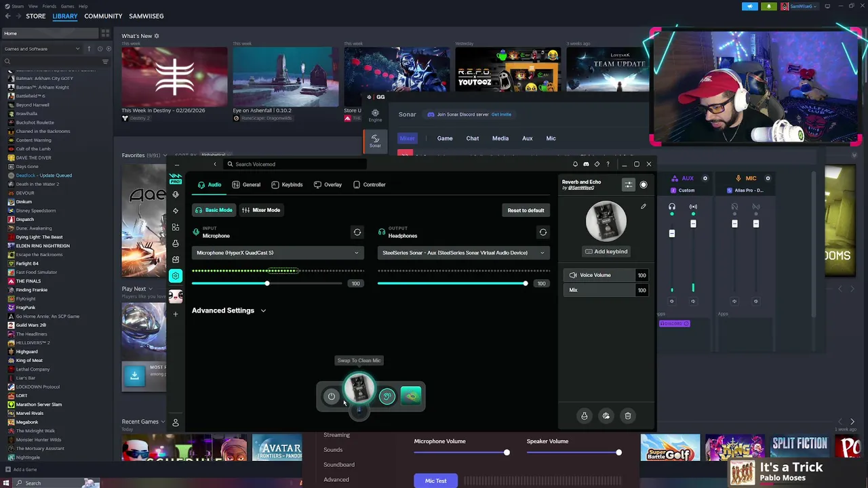
Task: Focus the Search Voicemod field
Action: [295, 164]
